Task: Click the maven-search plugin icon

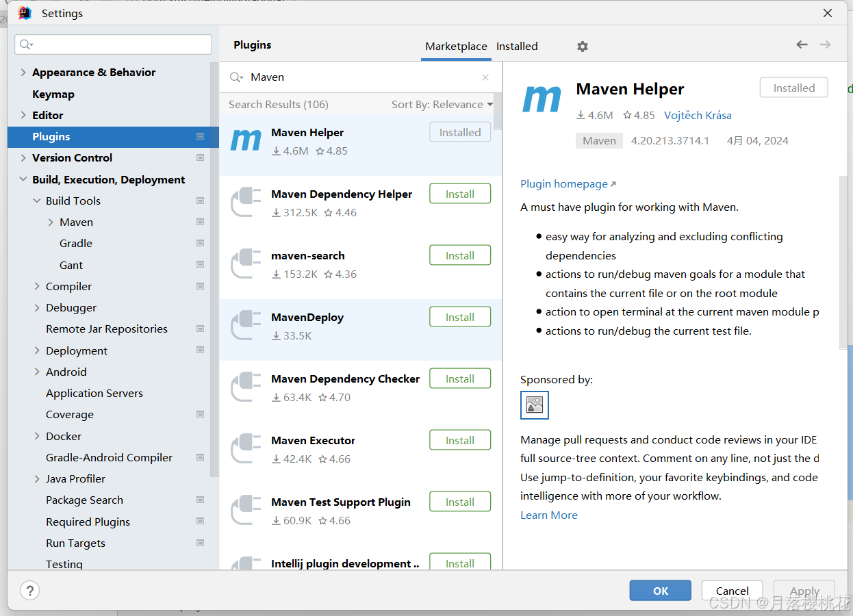Action: 246,264
